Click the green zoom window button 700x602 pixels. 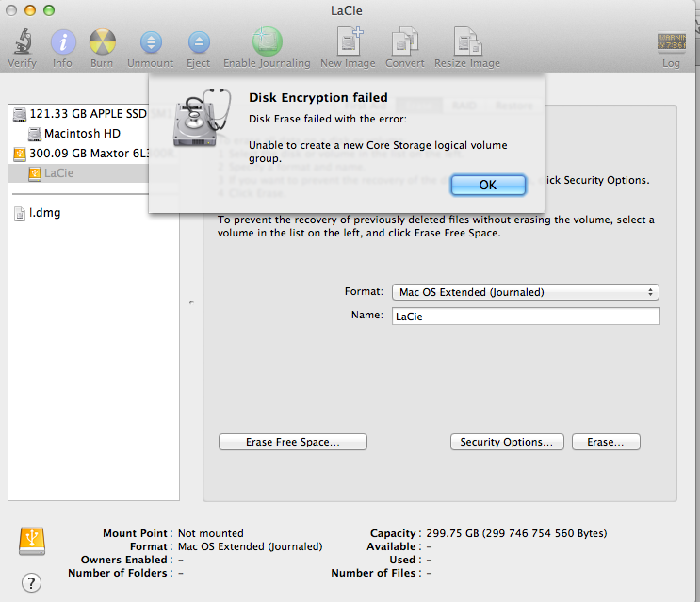[x=49, y=10]
